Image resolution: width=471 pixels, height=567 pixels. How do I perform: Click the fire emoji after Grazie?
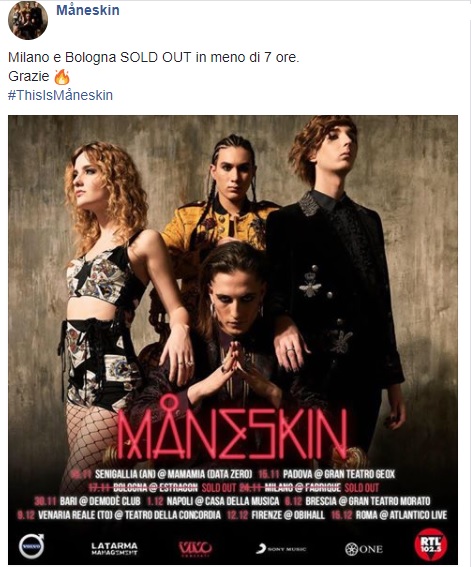(61, 77)
